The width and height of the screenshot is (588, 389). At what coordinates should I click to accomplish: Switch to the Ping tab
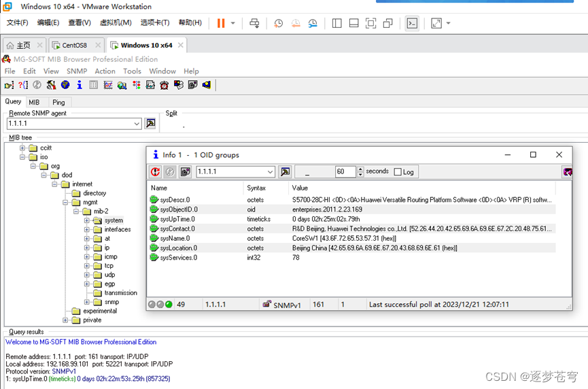pyautogui.click(x=58, y=102)
